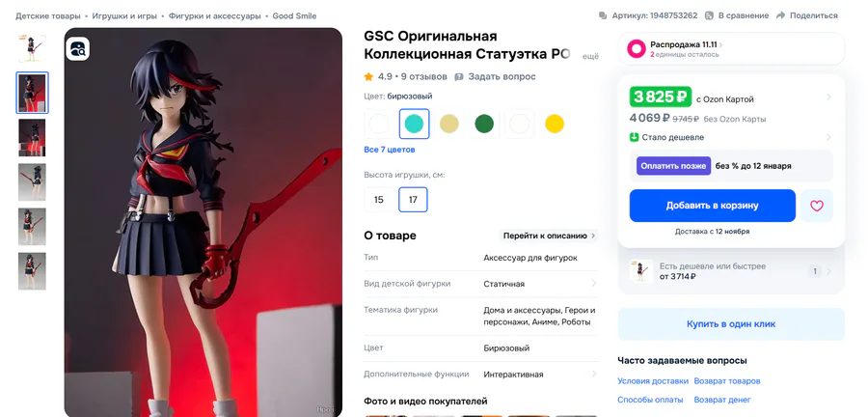
Task: Open the Good Smile breadcrumb
Action: point(294,15)
